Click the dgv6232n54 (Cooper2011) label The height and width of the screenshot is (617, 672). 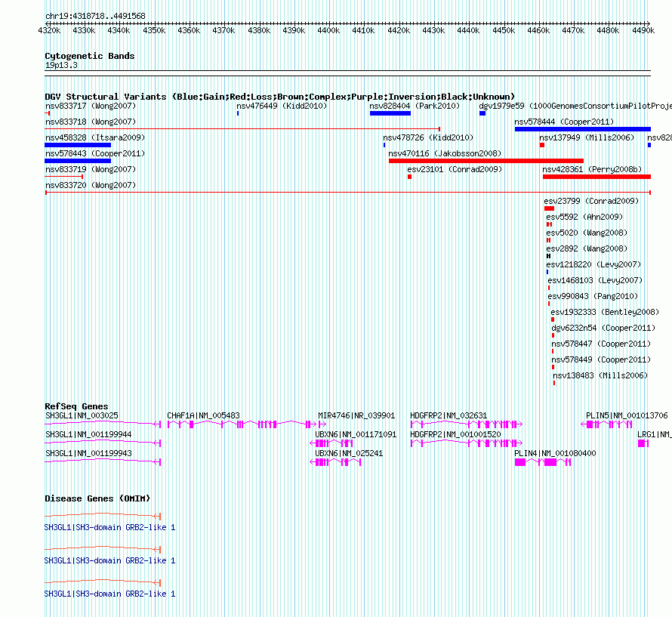[x=603, y=328]
